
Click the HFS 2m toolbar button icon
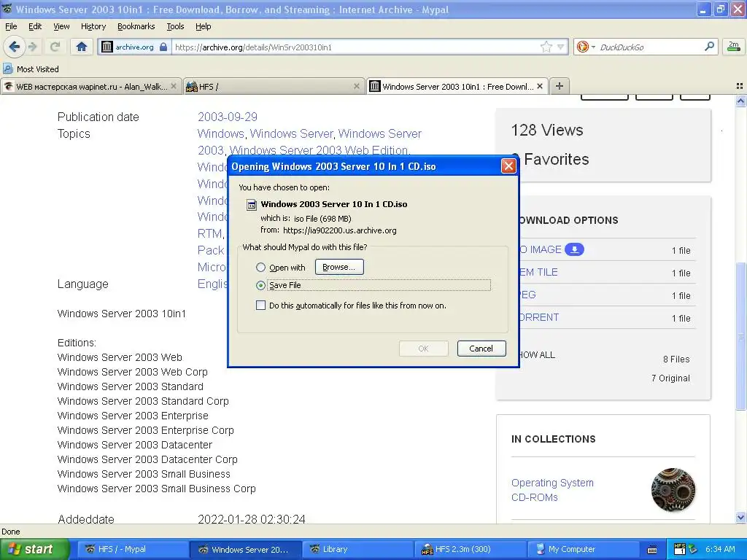pyautogui.click(x=734, y=46)
